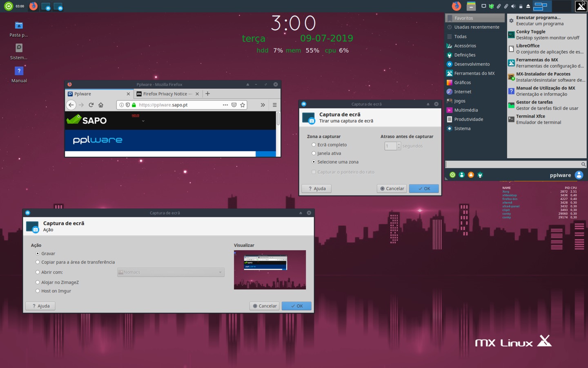
Task: Select the Ecrã completo capture option
Action: point(314,144)
